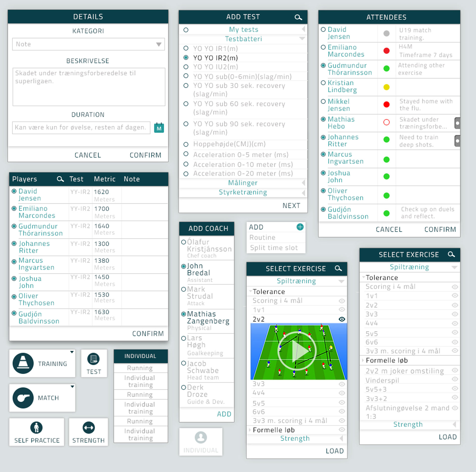
Task: Click note handle on Mathias Hebo row
Action: pyautogui.click(x=457, y=123)
